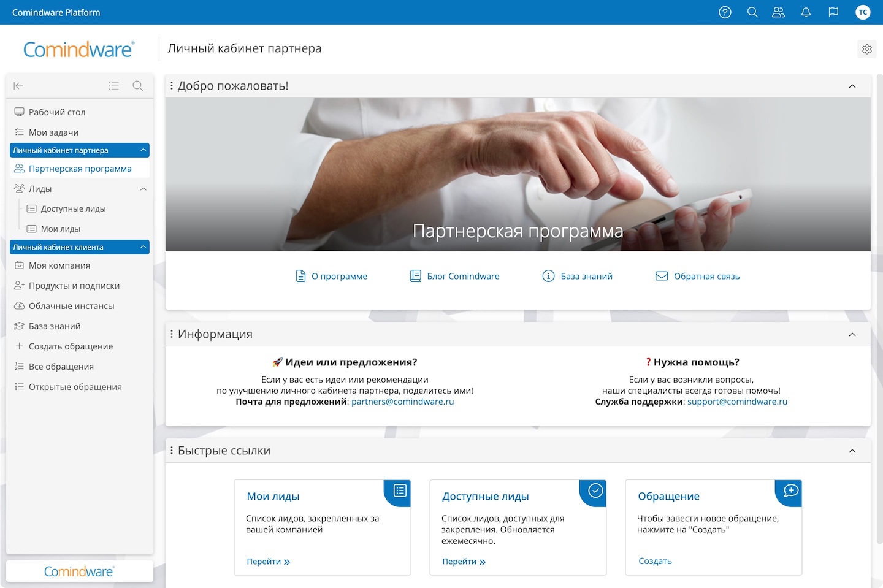The width and height of the screenshot is (883, 588).
Task: Follow the О программе link
Action: [339, 277]
